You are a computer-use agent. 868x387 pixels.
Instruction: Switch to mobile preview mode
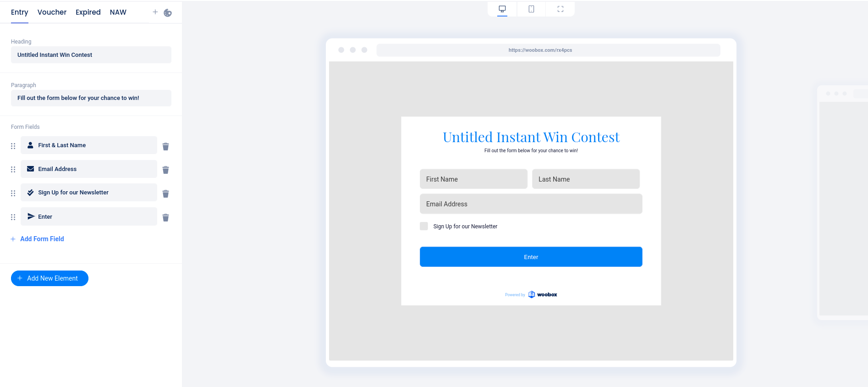coord(531,9)
